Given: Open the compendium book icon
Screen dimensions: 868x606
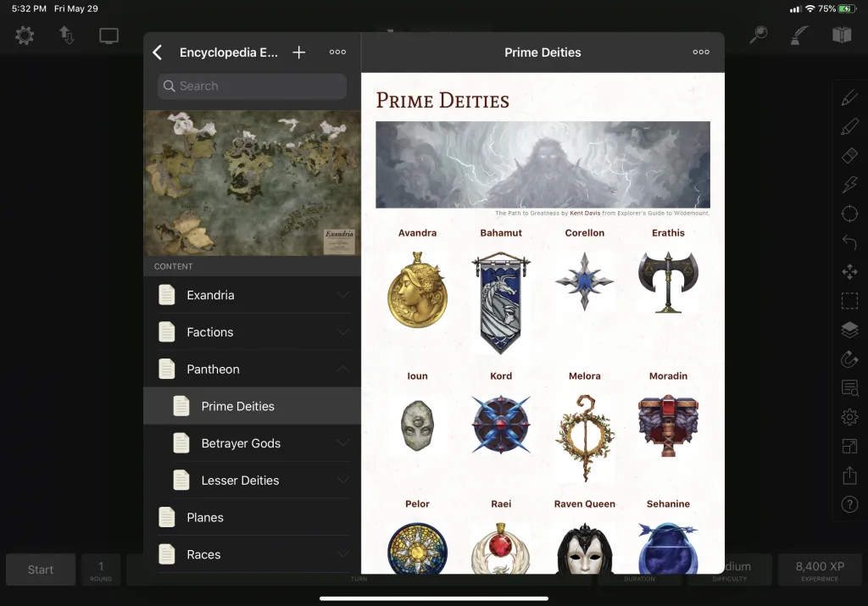Looking at the screenshot, I should tap(842, 35).
